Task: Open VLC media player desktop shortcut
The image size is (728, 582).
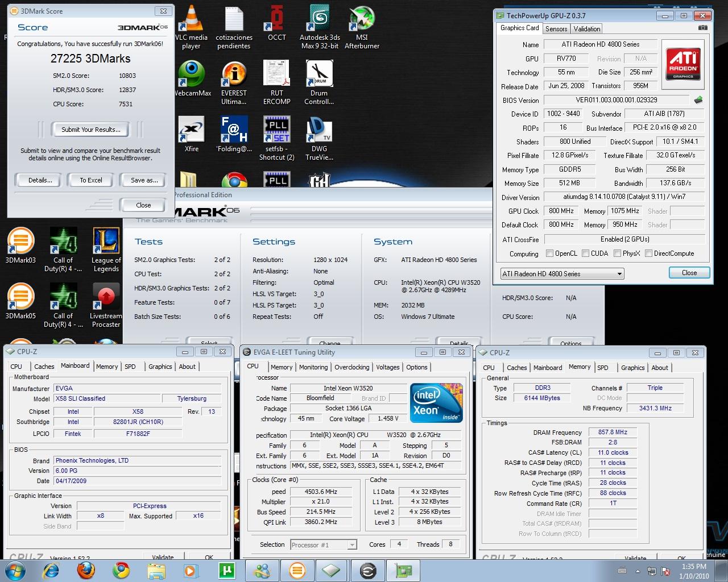Action: [192, 27]
